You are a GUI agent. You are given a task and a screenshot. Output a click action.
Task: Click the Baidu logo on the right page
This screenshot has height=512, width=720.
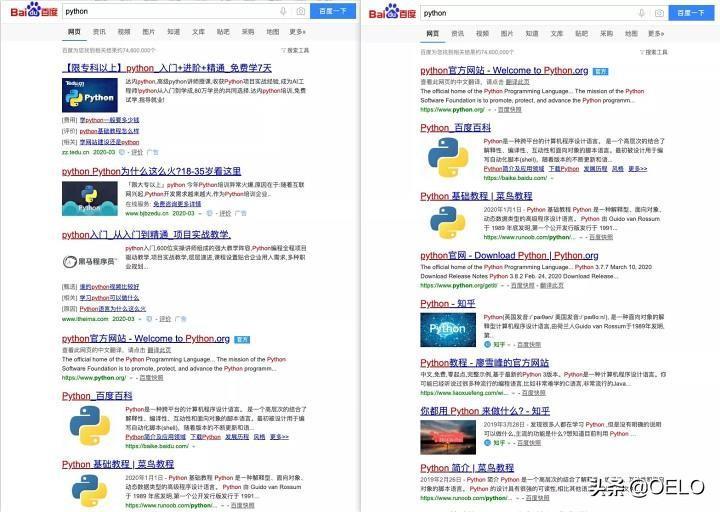[x=393, y=12]
